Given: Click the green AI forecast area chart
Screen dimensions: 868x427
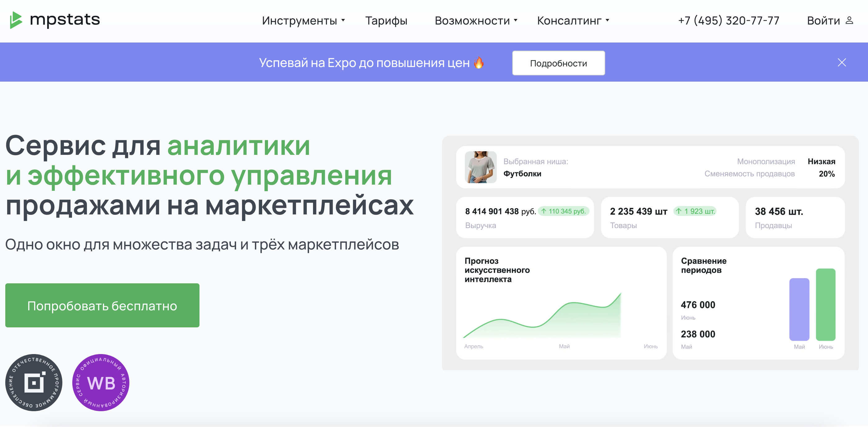Looking at the screenshot, I should point(542,315).
